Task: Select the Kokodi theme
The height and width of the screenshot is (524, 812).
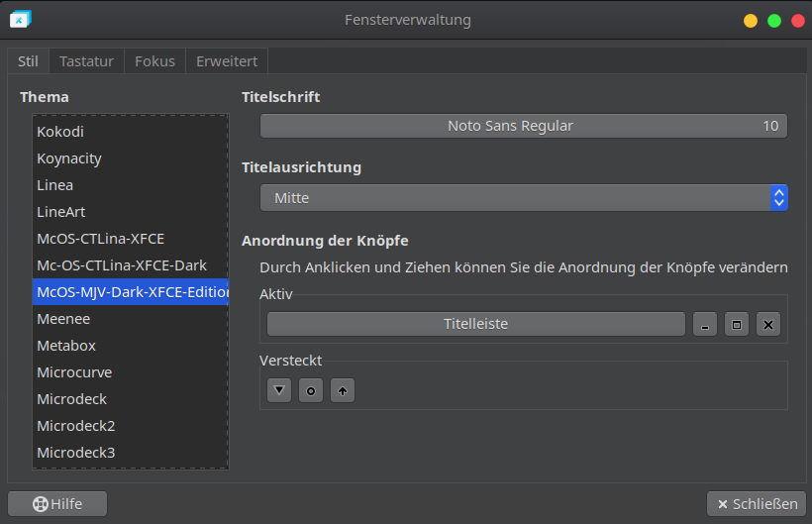Action: click(x=60, y=131)
